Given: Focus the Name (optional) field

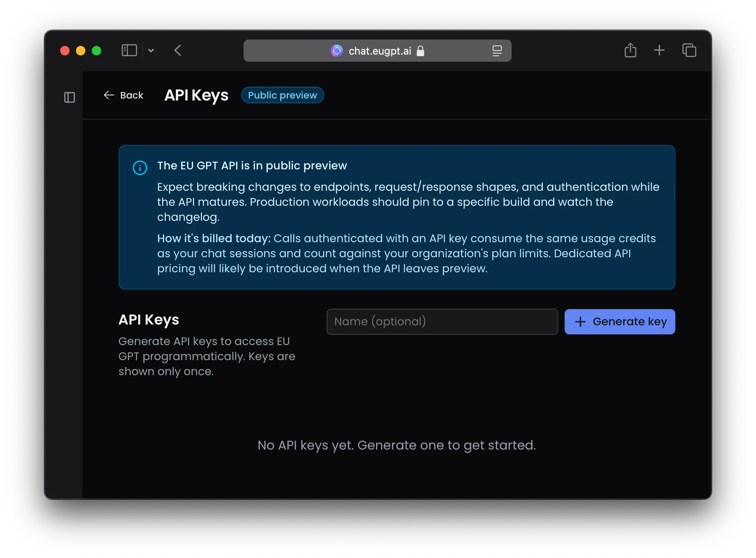Looking at the screenshot, I should [442, 322].
